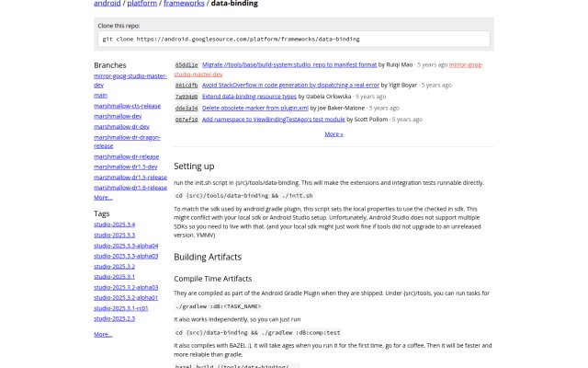Open marshmallow-dr-dev branch
588x368 pixels.
121,127
